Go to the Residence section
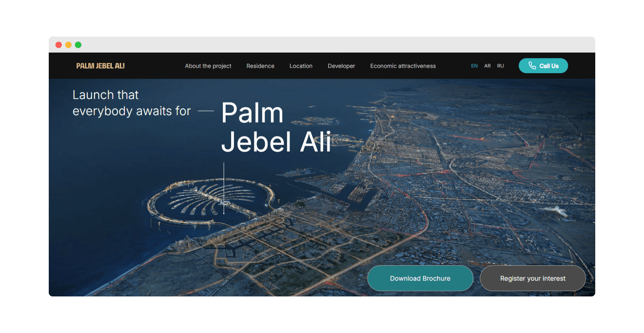644x333 pixels. (260, 66)
